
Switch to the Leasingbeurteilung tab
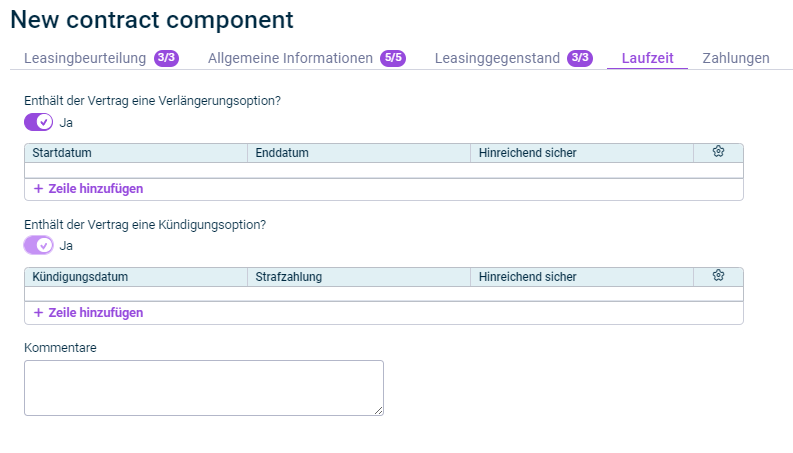point(85,58)
